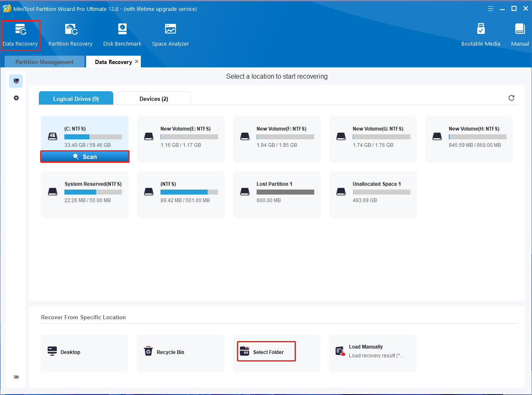Expand the sidebar with the double-arrow

pos(16,377)
